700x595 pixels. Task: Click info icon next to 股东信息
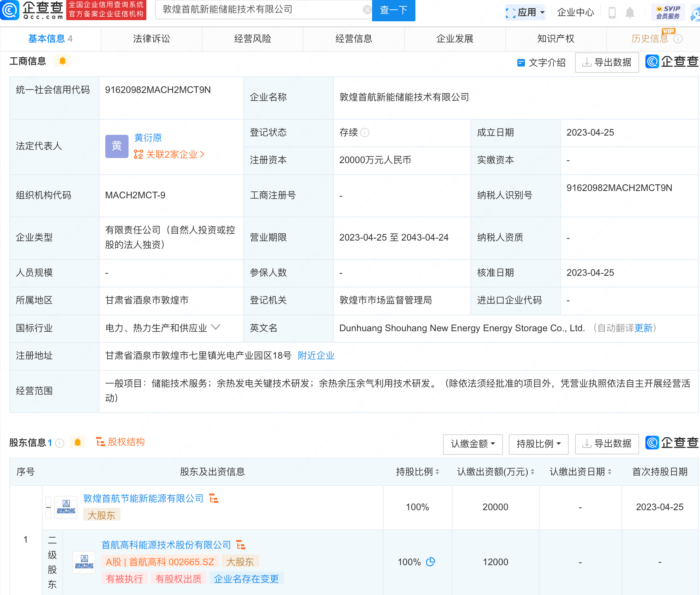point(60,443)
